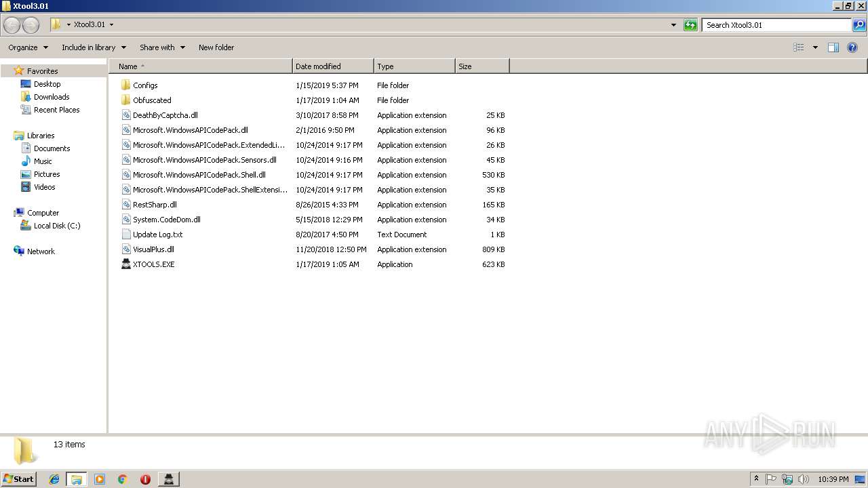
Task: Click the Start button
Action: [x=18, y=479]
